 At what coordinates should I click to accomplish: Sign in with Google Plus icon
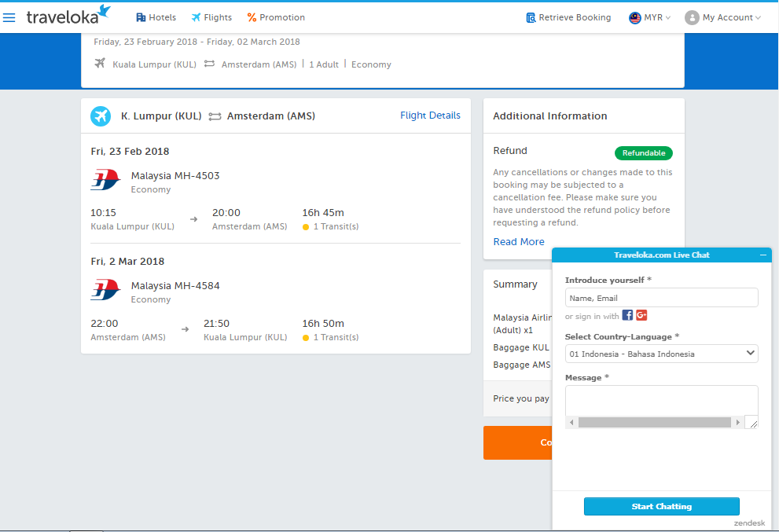click(641, 315)
